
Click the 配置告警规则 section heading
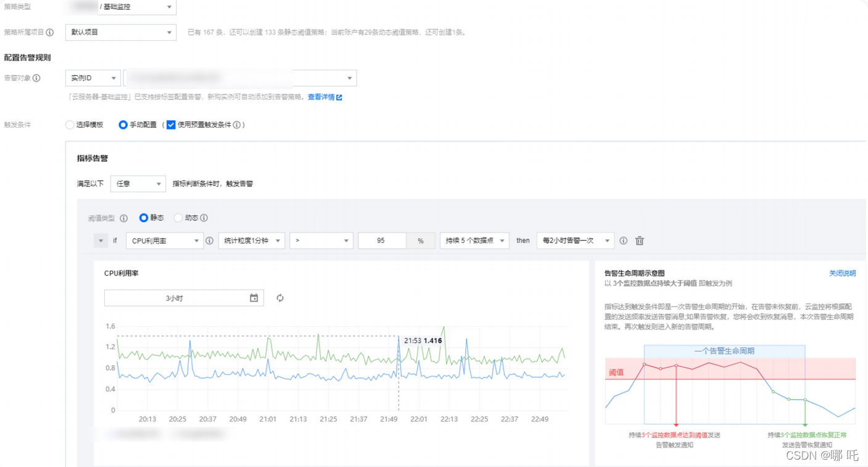[27, 58]
